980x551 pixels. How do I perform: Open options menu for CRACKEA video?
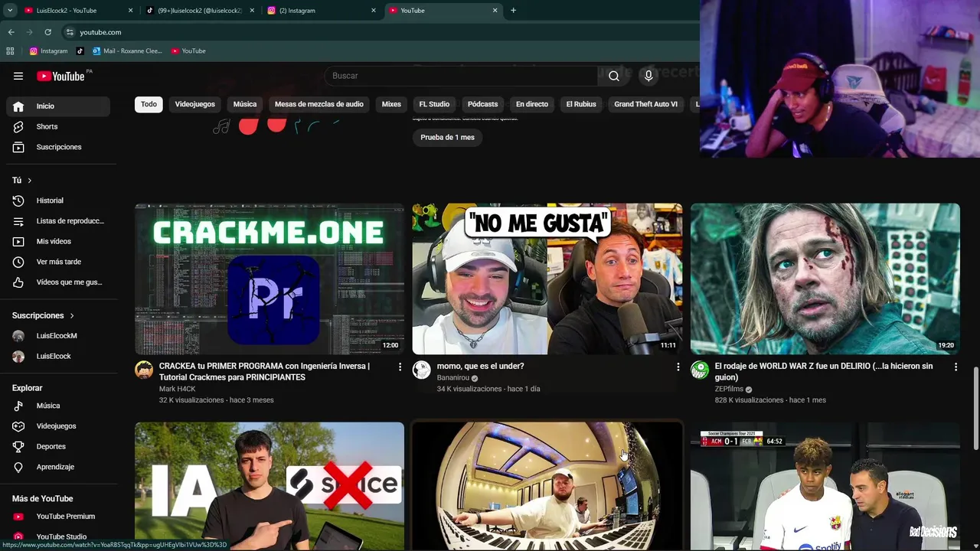[400, 367]
